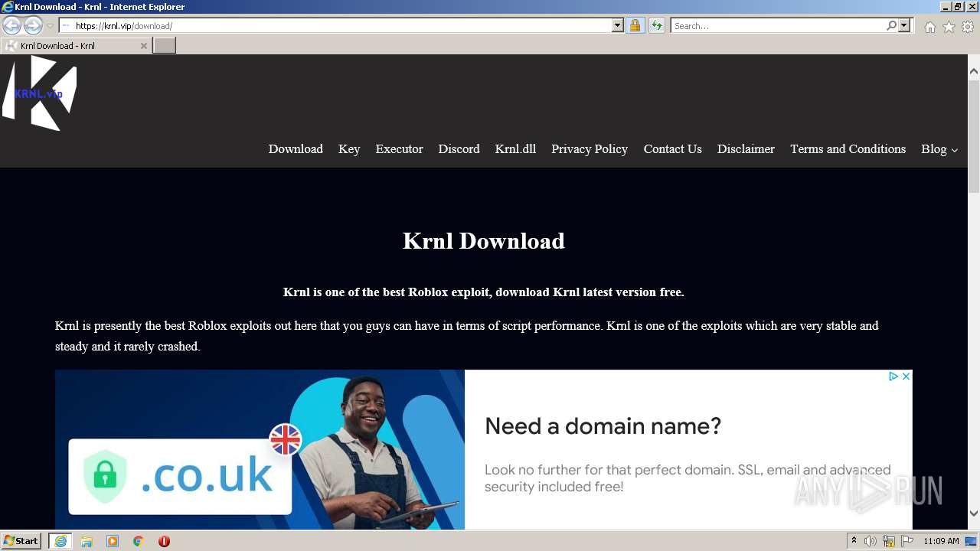This screenshot has height=551, width=980.
Task: Click the magnifier search icon
Action: click(x=891, y=25)
